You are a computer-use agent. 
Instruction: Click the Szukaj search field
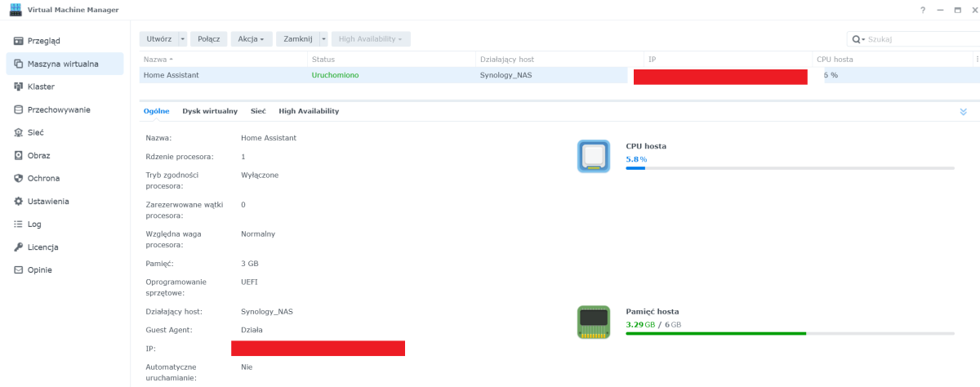tap(919, 39)
